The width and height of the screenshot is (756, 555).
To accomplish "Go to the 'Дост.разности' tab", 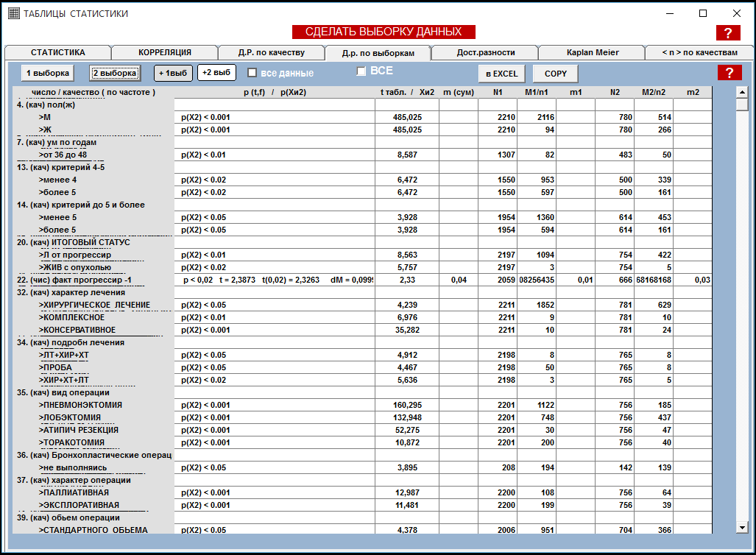I will click(x=485, y=52).
